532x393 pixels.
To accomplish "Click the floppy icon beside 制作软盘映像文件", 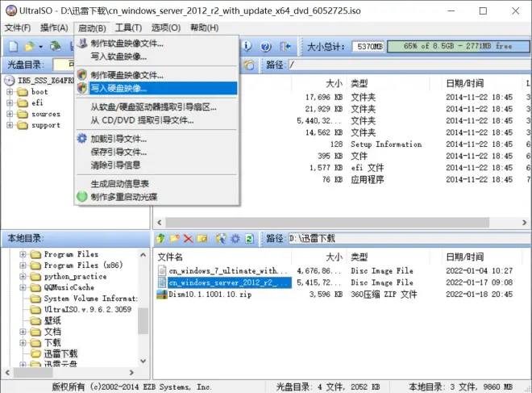I will 81,43.
